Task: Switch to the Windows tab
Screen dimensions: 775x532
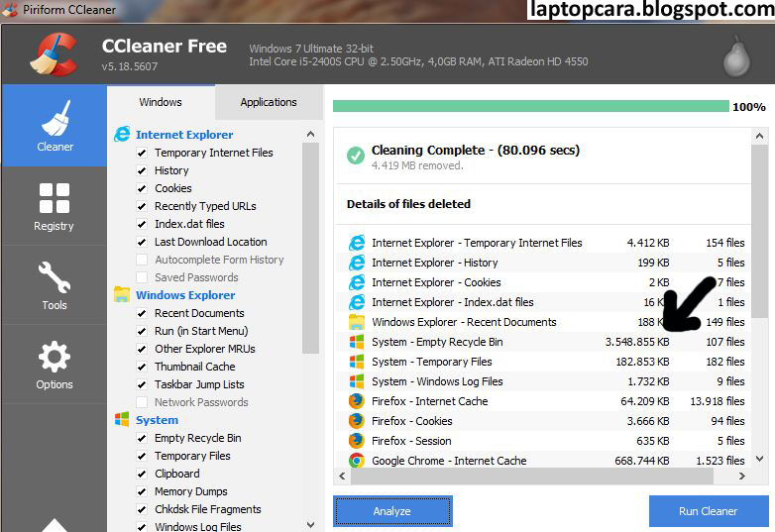Action: tap(161, 102)
